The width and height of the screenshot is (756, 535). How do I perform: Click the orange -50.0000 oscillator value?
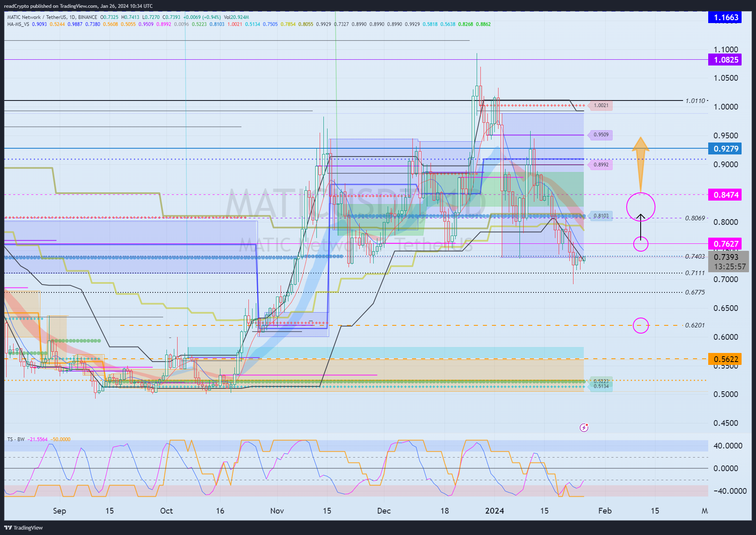click(61, 439)
